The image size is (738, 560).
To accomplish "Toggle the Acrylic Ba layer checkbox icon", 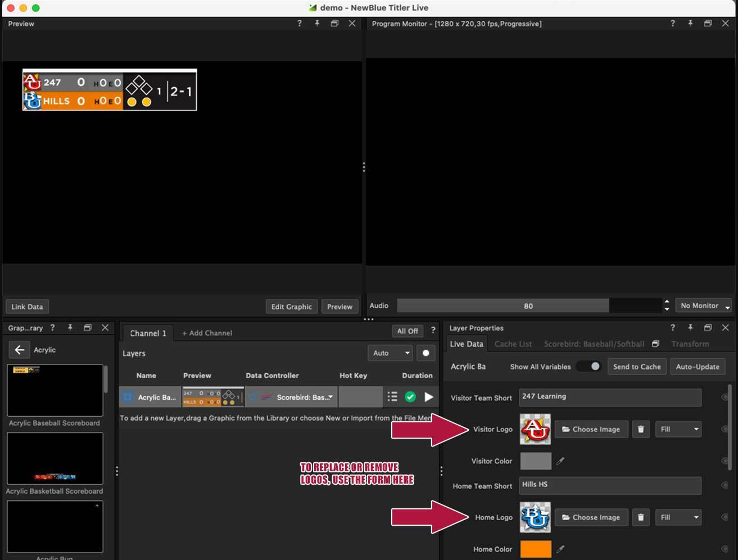I will point(128,397).
